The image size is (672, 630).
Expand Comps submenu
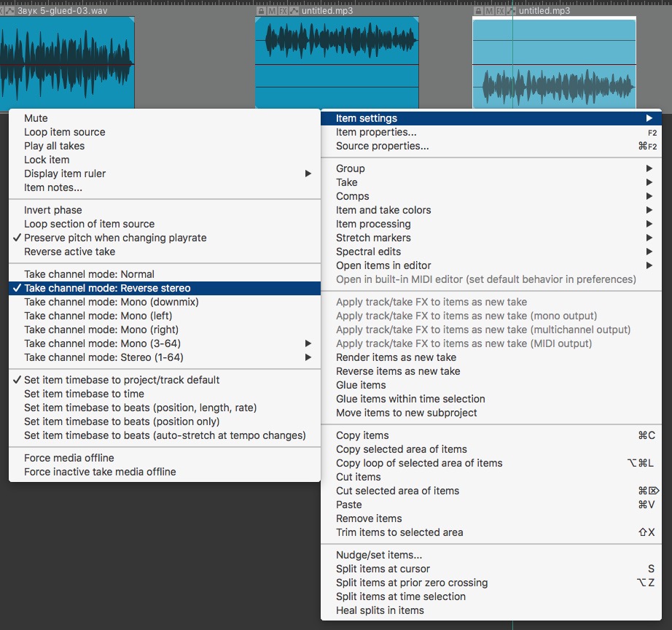tap(491, 196)
